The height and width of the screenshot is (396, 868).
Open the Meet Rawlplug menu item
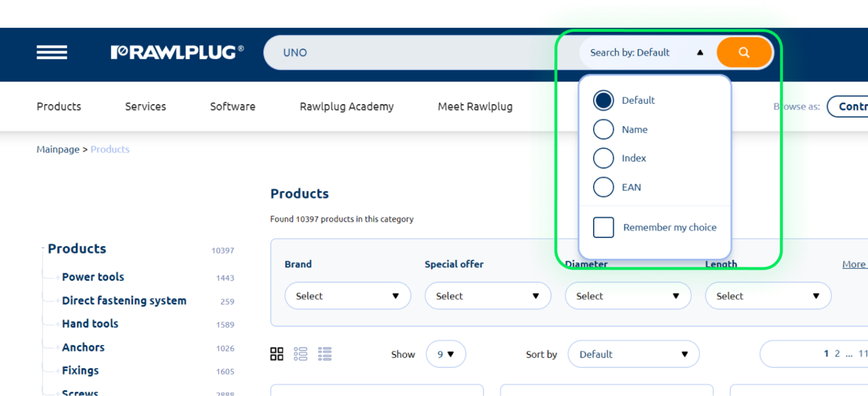click(475, 106)
